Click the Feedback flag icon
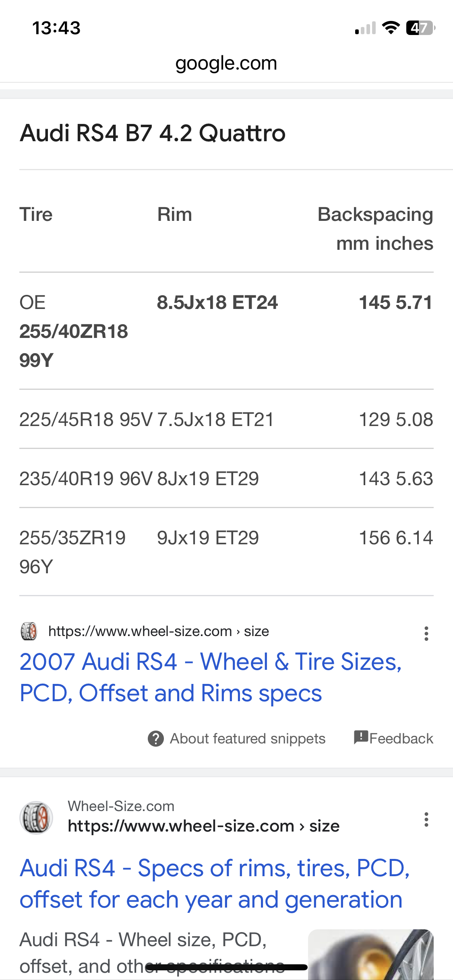 click(361, 737)
